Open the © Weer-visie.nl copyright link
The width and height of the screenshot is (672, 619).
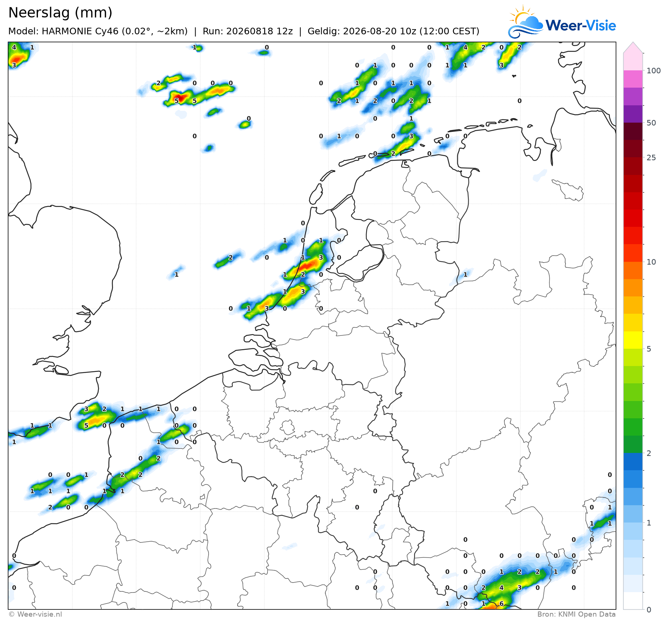35,614
